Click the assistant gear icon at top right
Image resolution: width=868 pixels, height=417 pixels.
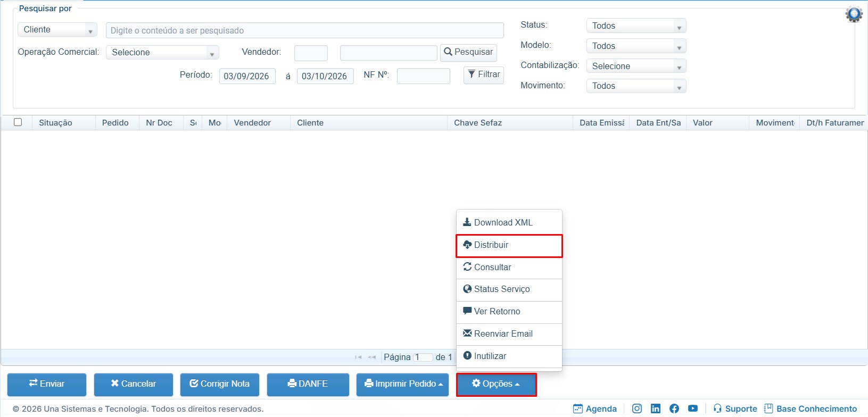(x=854, y=14)
